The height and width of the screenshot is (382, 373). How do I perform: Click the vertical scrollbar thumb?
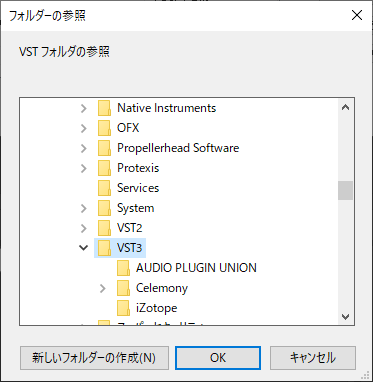point(345,191)
